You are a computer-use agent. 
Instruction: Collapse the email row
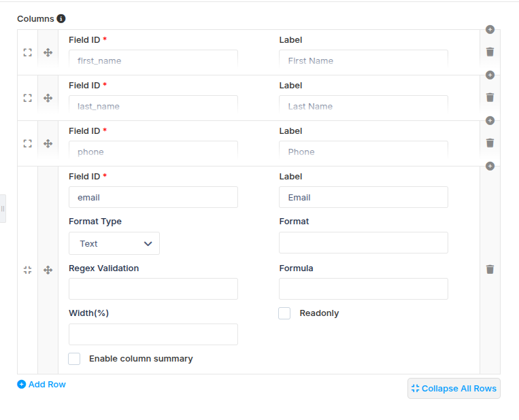click(27, 270)
